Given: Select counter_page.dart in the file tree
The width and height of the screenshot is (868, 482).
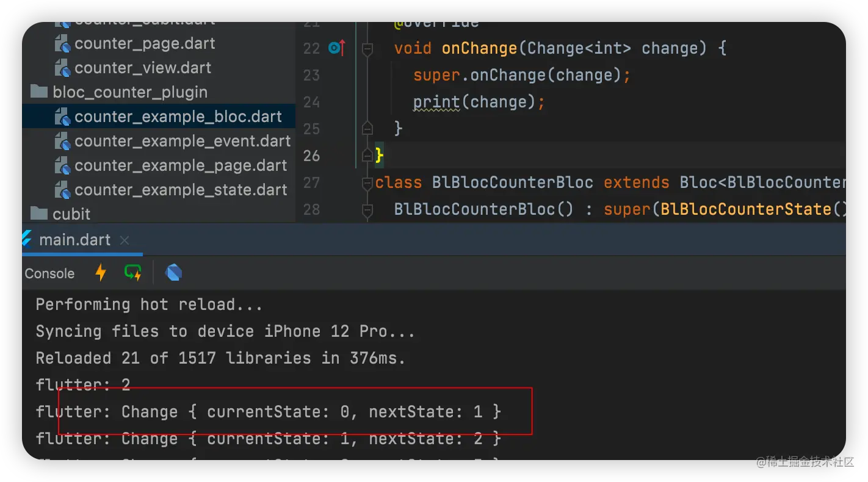Looking at the screenshot, I should (x=145, y=43).
